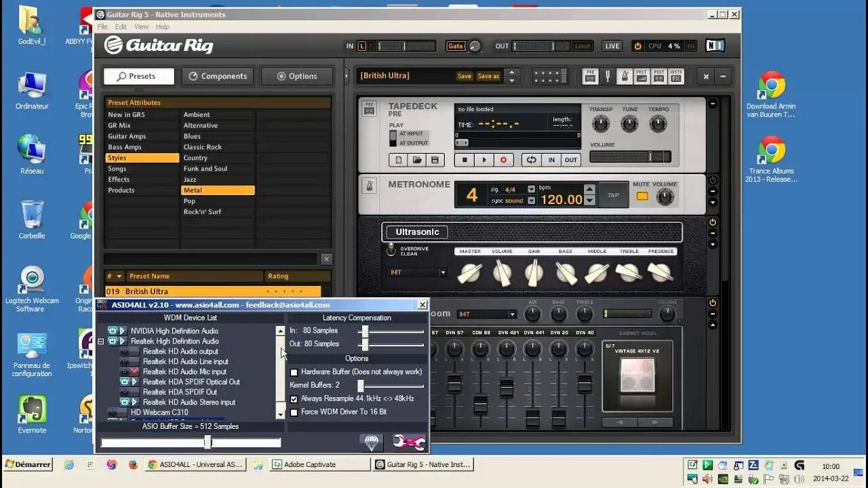The image size is (868, 488).
Task: Click Save preset button
Action: (465, 76)
